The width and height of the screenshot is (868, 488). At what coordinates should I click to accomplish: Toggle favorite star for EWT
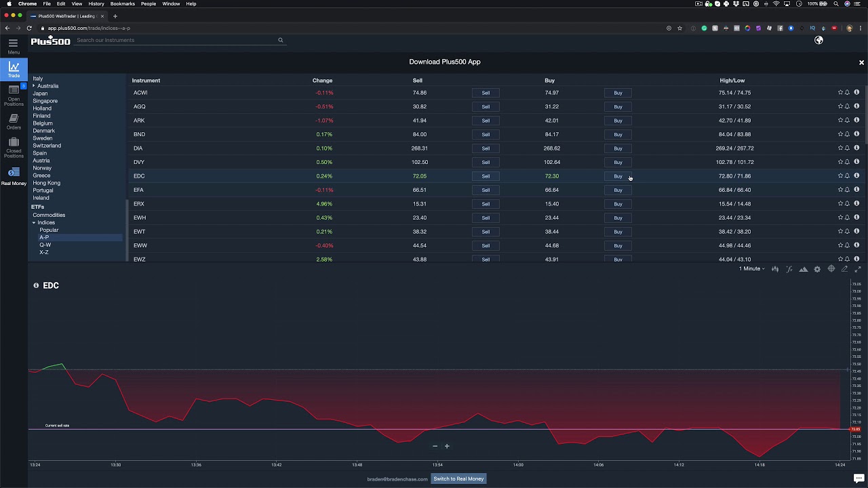840,231
